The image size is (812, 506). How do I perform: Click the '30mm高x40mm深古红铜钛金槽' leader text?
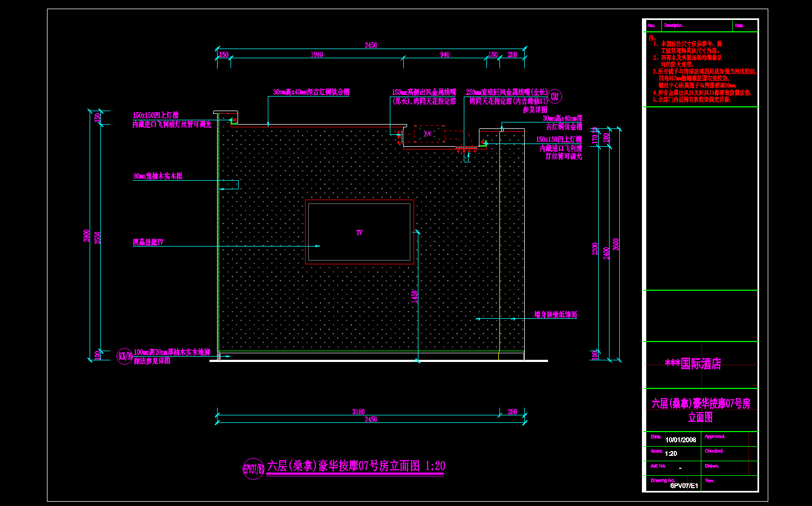point(311,92)
